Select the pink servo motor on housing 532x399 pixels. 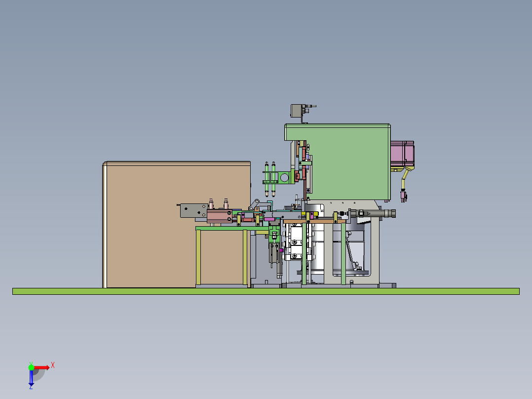pos(402,154)
